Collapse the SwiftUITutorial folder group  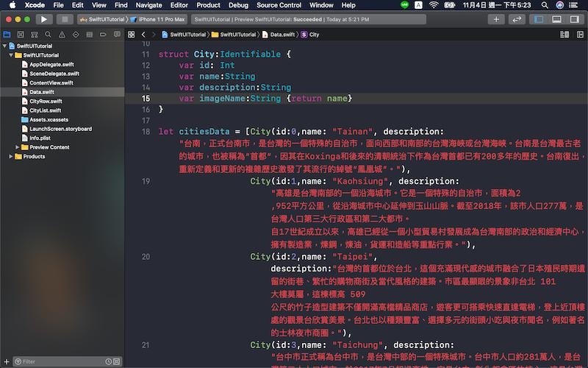[11, 55]
